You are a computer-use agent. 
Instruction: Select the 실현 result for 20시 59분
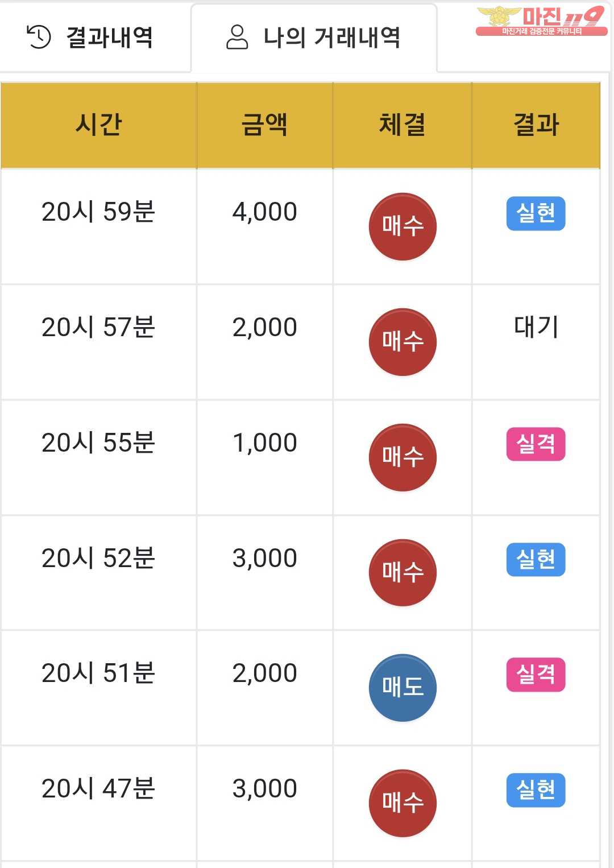536,213
